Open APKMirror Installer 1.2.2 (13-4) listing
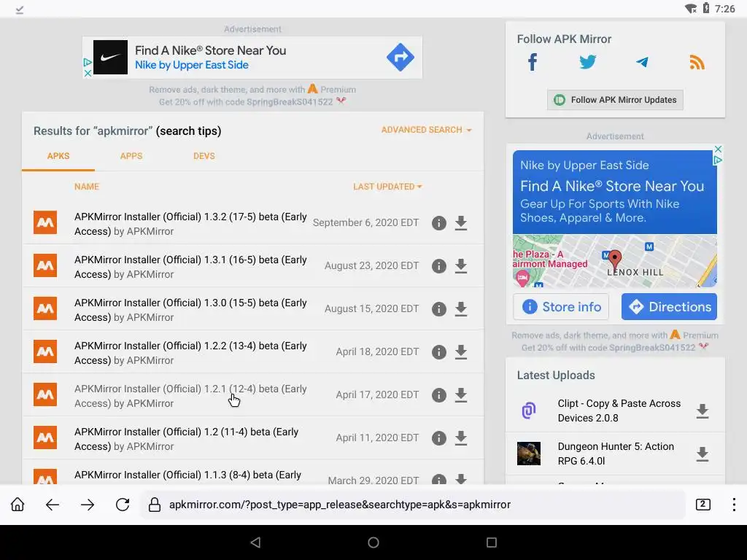The image size is (747, 560). click(x=190, y=353)
